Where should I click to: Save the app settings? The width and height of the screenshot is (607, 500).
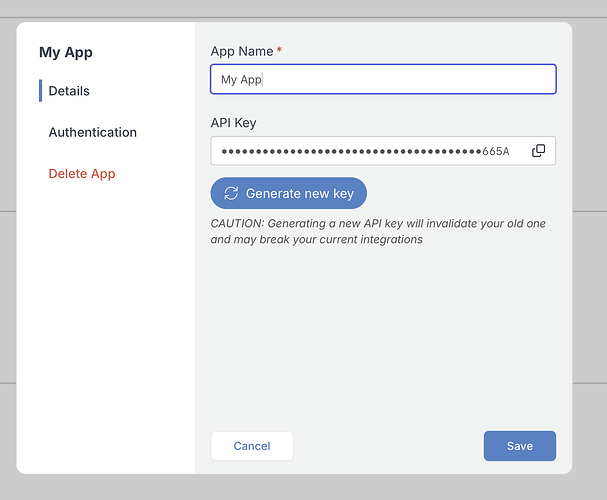[520, 446]
